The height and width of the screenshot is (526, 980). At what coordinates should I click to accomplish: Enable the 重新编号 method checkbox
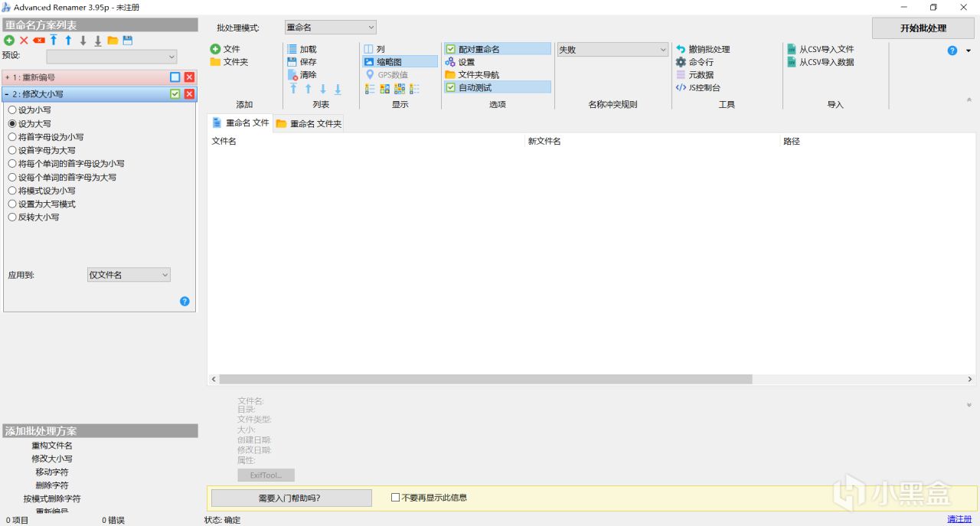pyautogui.click(x=175, y=77)
